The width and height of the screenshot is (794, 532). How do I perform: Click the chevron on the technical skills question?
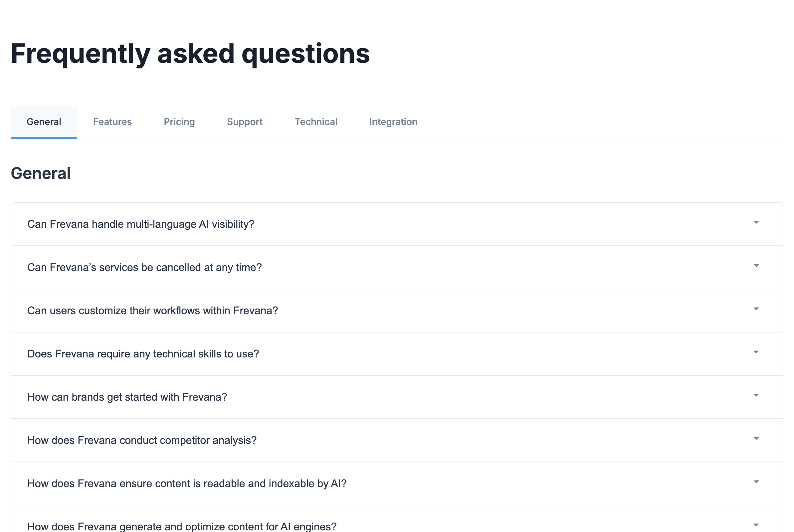pos(756,352)
